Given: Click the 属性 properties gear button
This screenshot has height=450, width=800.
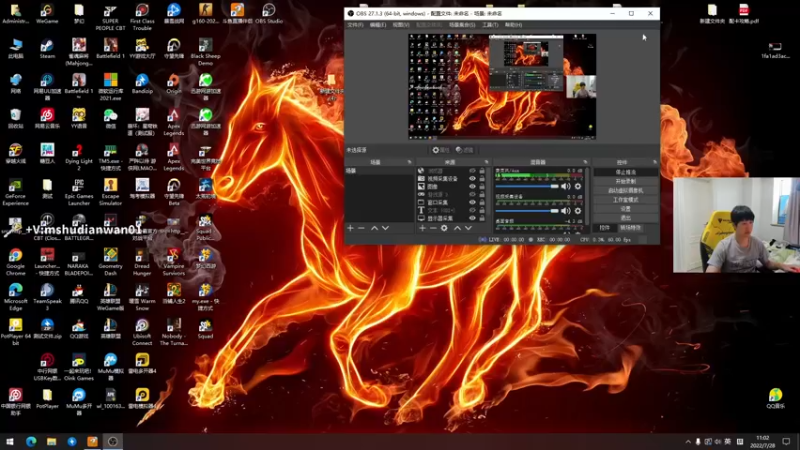Looking at the screenshot, I should 440,150.
